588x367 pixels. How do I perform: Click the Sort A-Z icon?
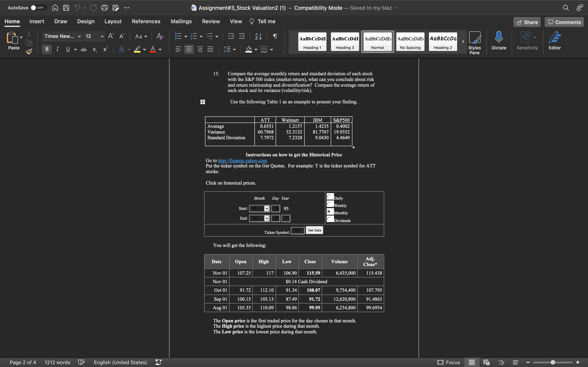[258, 36]
